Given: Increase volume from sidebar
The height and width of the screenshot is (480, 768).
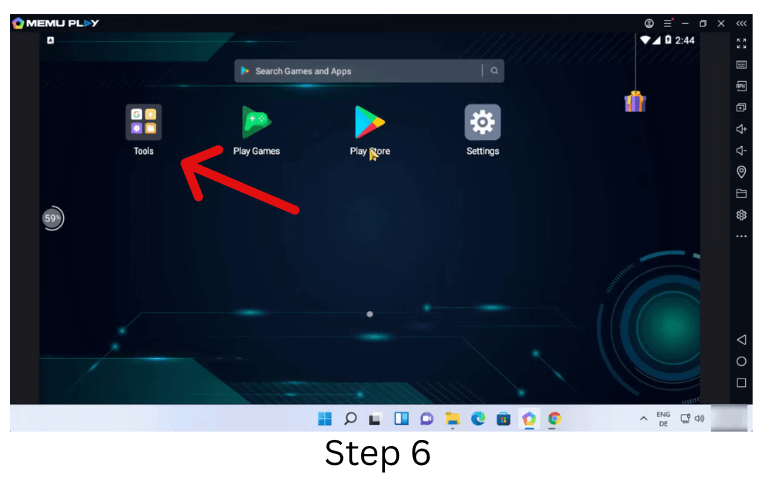Looking at the screenshot, I should tap(742, 129).
